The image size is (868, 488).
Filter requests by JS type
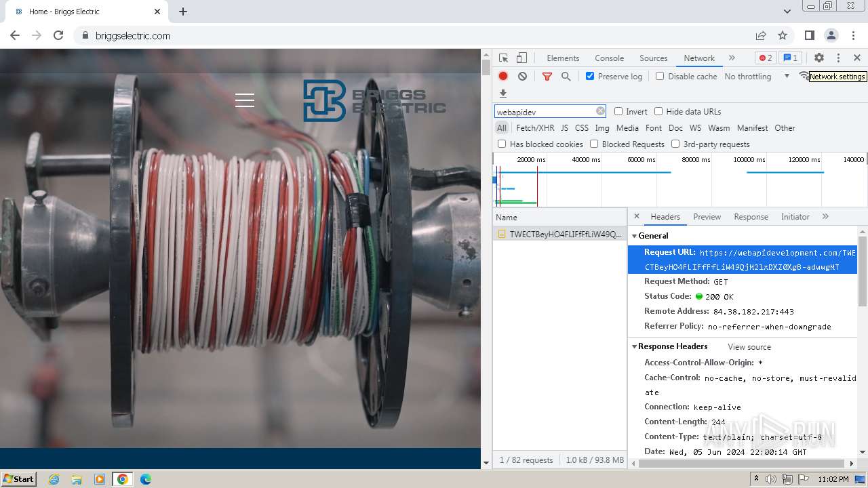[564, 127]
